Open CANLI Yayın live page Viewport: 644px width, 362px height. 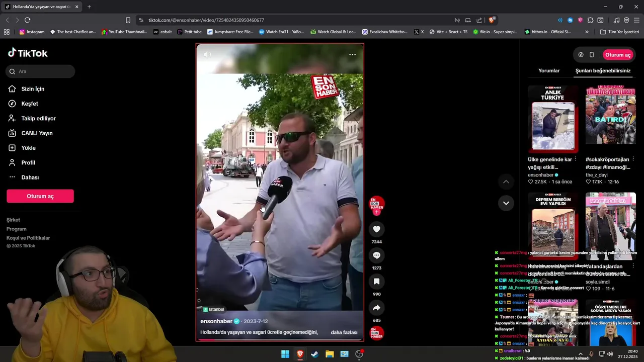(x=37, y=133)
